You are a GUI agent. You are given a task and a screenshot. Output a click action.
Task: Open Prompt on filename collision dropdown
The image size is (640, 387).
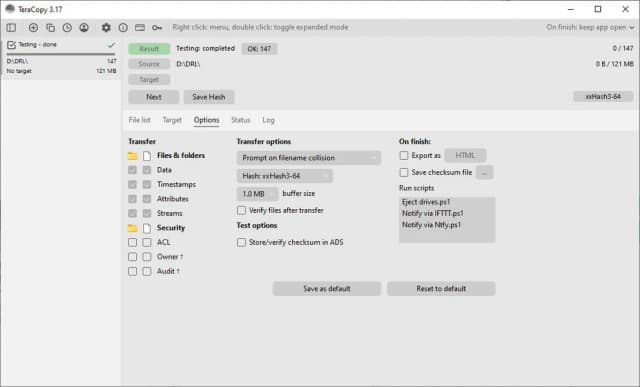tap(309, 158)
